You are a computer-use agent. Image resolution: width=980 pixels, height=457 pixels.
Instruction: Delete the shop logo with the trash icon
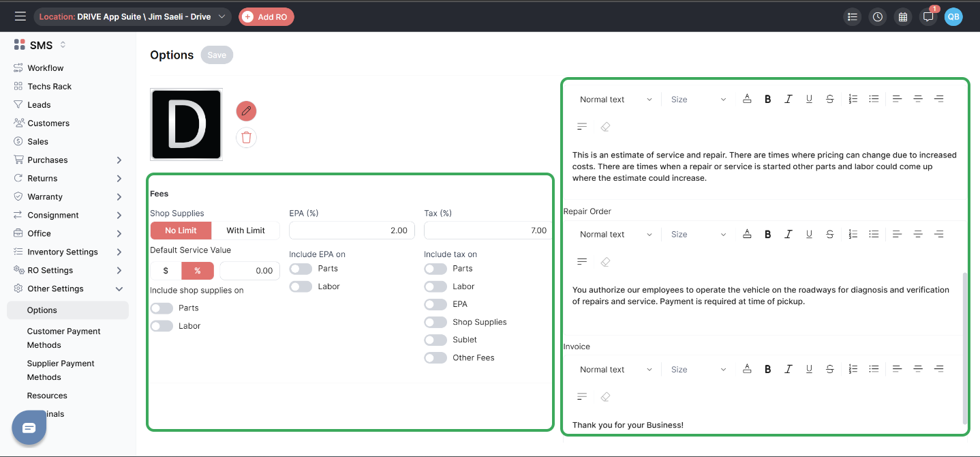pyautogui.click(x=246, y=137)
